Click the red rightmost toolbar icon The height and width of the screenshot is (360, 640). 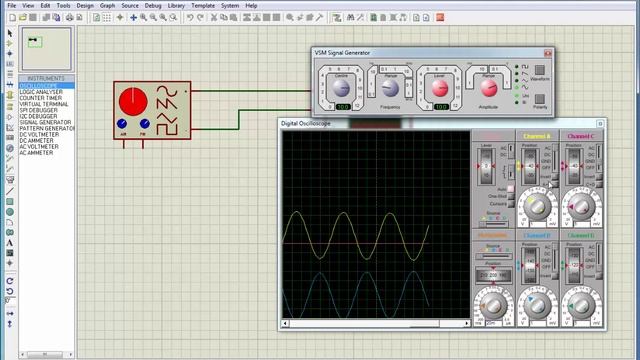440,18
